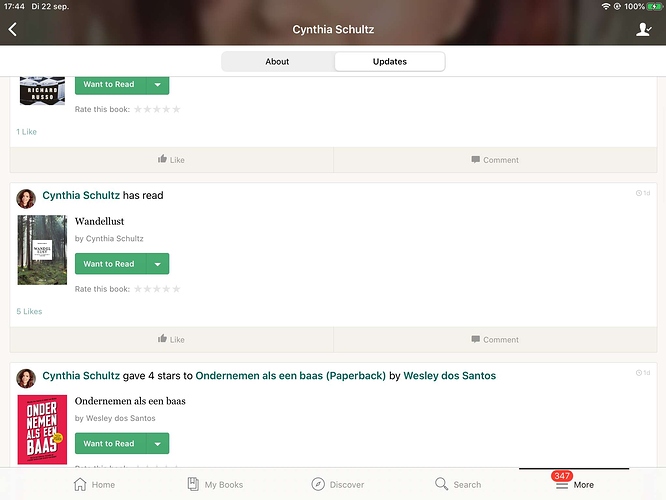The image size is (666, 500).
Task: Go back with the top-left arrow
Action: point(13,29)
